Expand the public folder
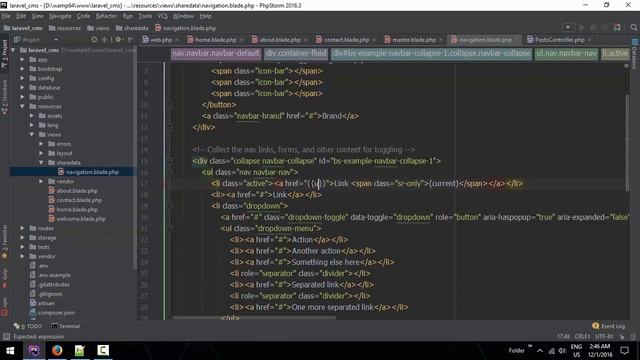 pos(22,97)
